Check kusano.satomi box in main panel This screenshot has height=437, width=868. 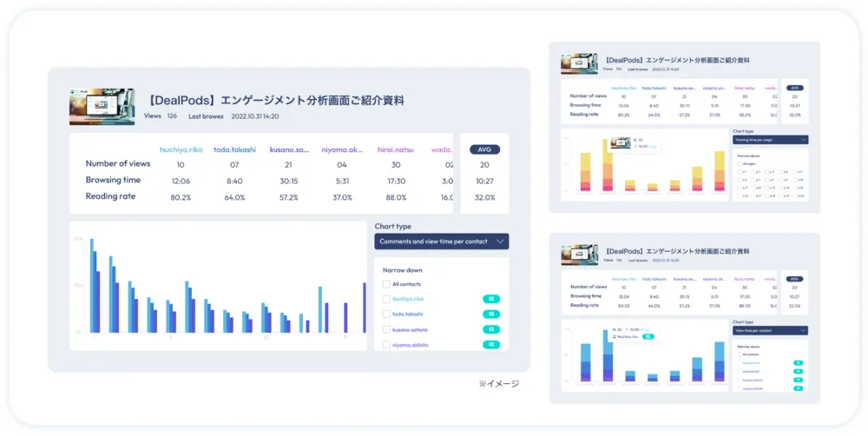386,329
